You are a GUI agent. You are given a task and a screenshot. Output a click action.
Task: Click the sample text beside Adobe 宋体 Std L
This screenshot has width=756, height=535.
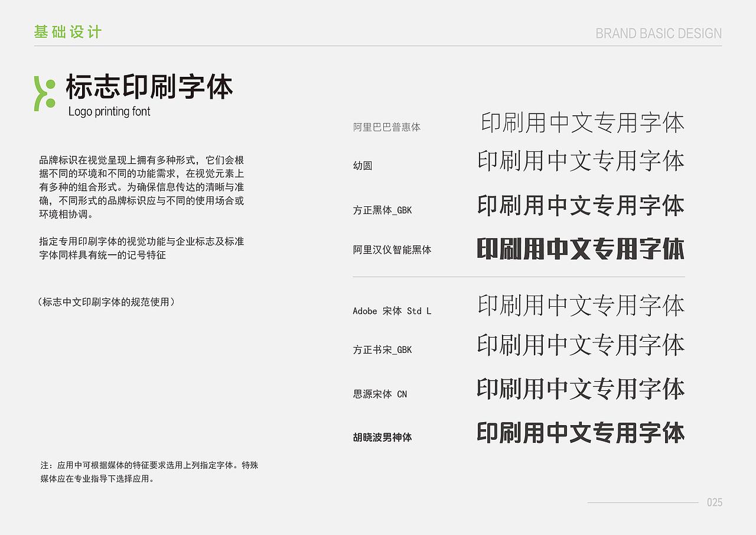581,306
